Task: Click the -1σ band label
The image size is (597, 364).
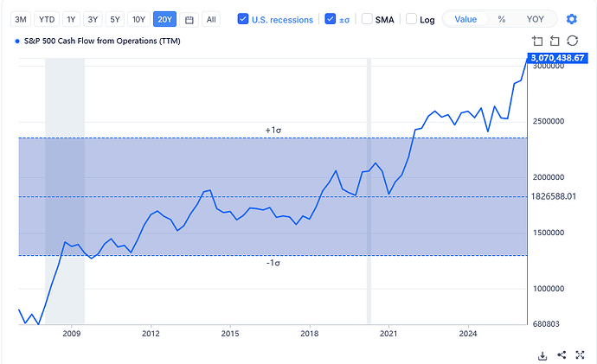Action: [273, 263]
